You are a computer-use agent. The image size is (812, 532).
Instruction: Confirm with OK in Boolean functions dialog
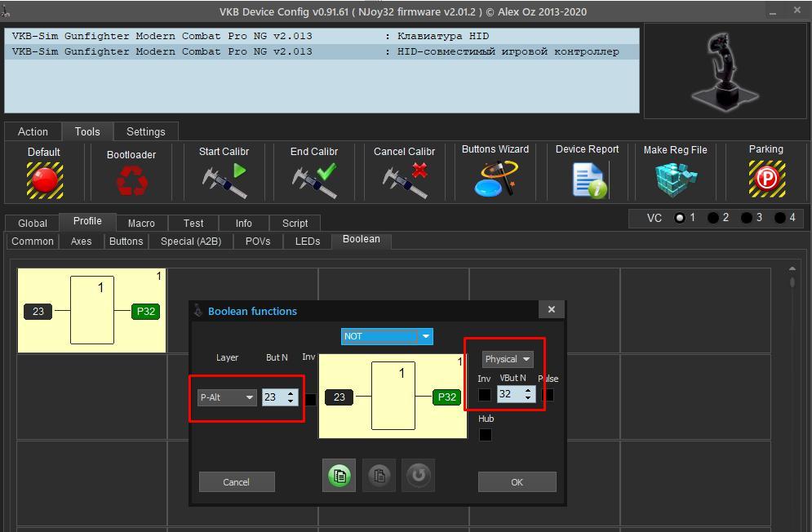(517, 481)
